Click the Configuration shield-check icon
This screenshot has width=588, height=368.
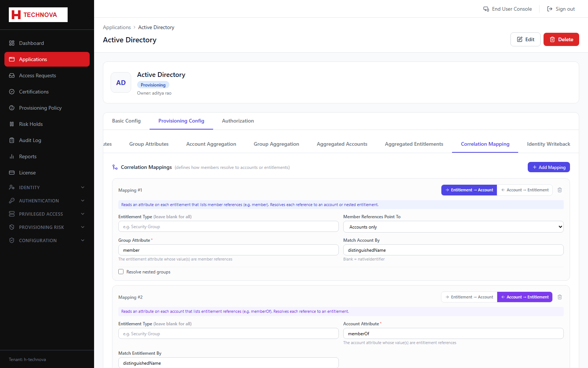(12, 240)
